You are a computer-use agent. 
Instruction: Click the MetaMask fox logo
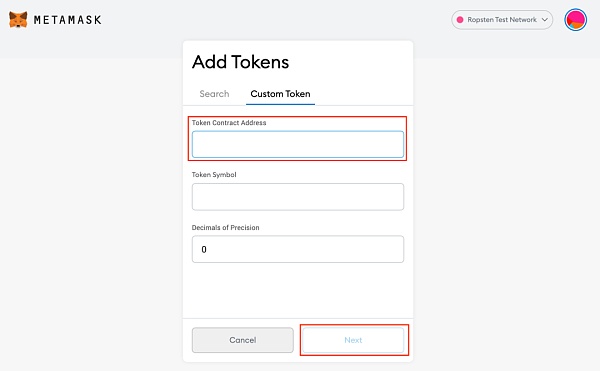(18, 20)
